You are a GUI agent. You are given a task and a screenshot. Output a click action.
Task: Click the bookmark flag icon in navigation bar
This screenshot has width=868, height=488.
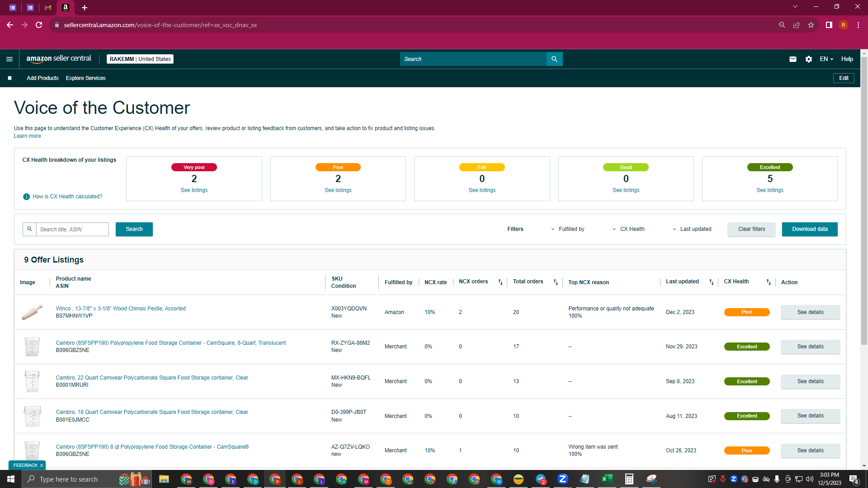[x=9, y=78]
